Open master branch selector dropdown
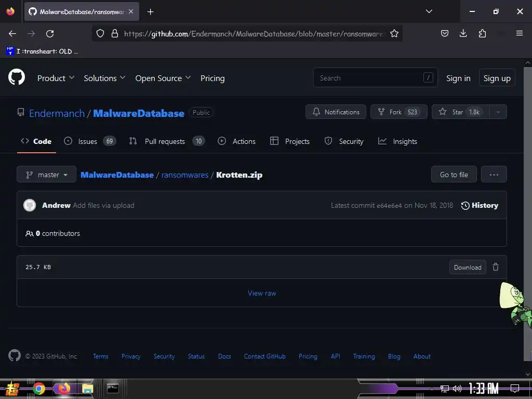This screenshot has width=532, height=399. pos(46,175)
